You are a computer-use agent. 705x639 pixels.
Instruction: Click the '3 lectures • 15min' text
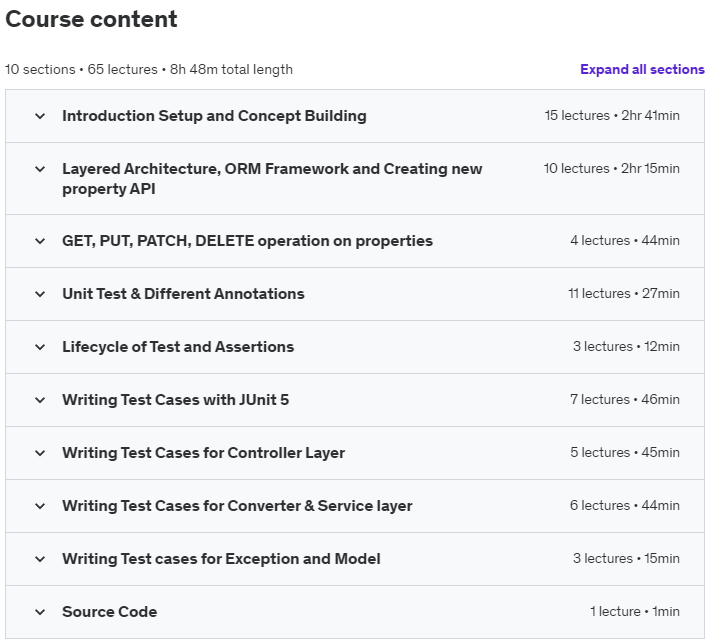626,559
